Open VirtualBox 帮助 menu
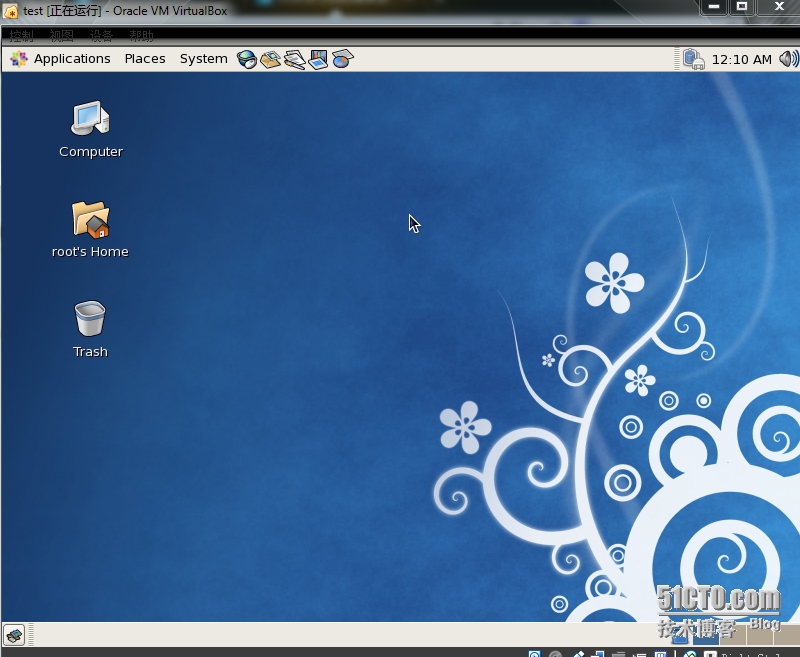The height and width of the screenshot is (657, 800). [141, 36]
